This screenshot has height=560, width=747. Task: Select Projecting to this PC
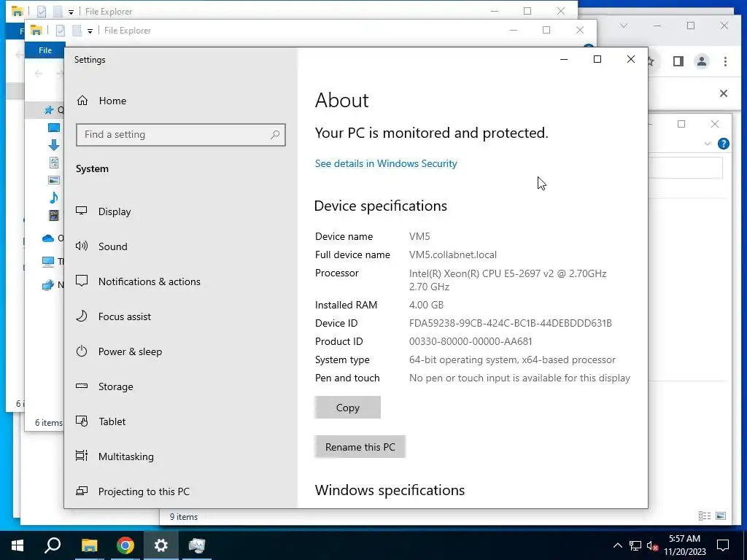[144, 491]
